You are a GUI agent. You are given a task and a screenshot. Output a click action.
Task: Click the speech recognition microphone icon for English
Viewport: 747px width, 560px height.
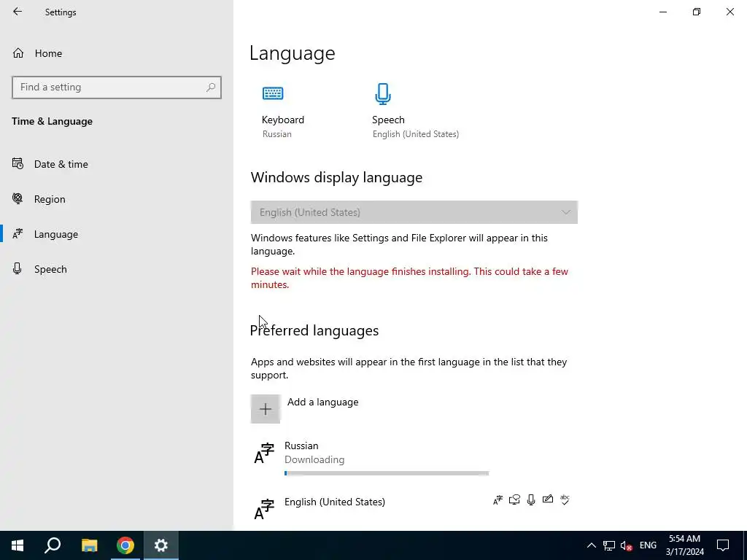(531, 500)
